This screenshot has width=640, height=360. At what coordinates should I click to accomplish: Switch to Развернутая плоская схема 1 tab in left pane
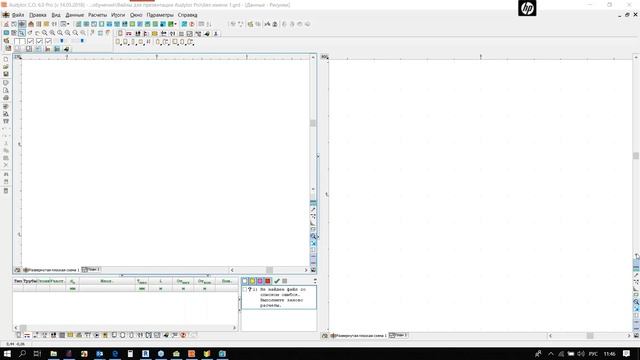click(x=51, y=270)
